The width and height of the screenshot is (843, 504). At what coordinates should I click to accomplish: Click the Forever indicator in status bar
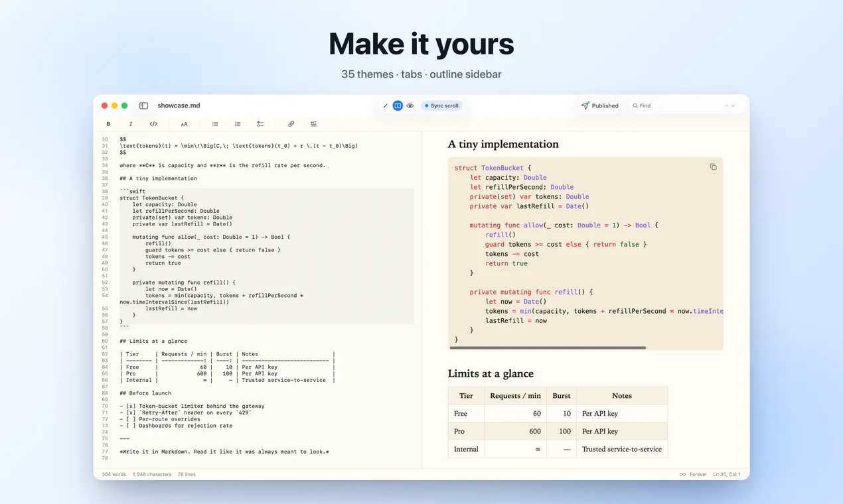click(693, 474)
